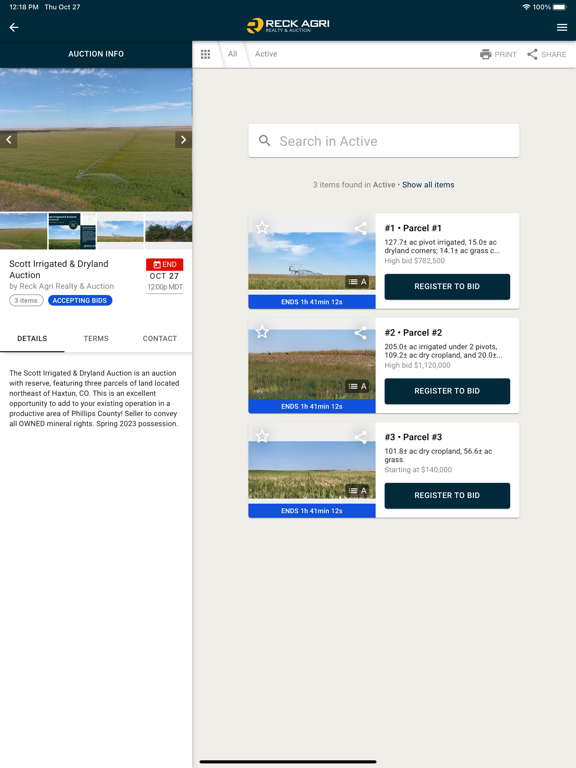Click the 3 items pill

point(26,300)
